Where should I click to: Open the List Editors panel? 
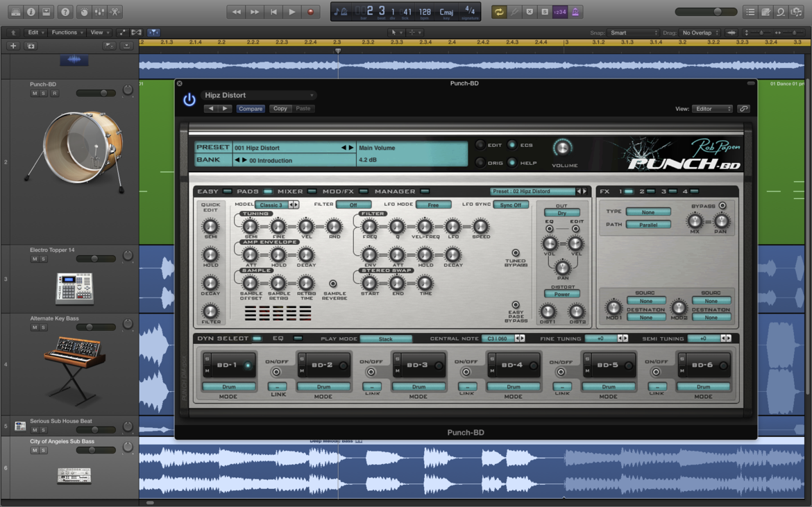750,11
